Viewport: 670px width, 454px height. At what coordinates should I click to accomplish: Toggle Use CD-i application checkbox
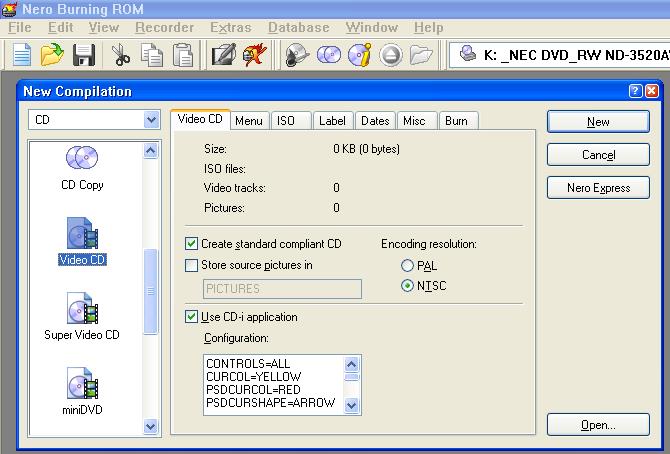(191, 317)
